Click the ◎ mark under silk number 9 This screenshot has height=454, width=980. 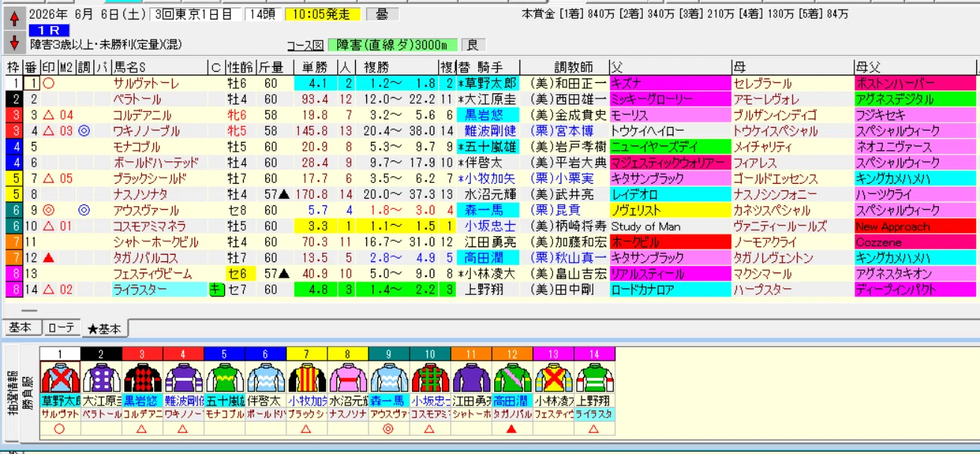[388, 429]
